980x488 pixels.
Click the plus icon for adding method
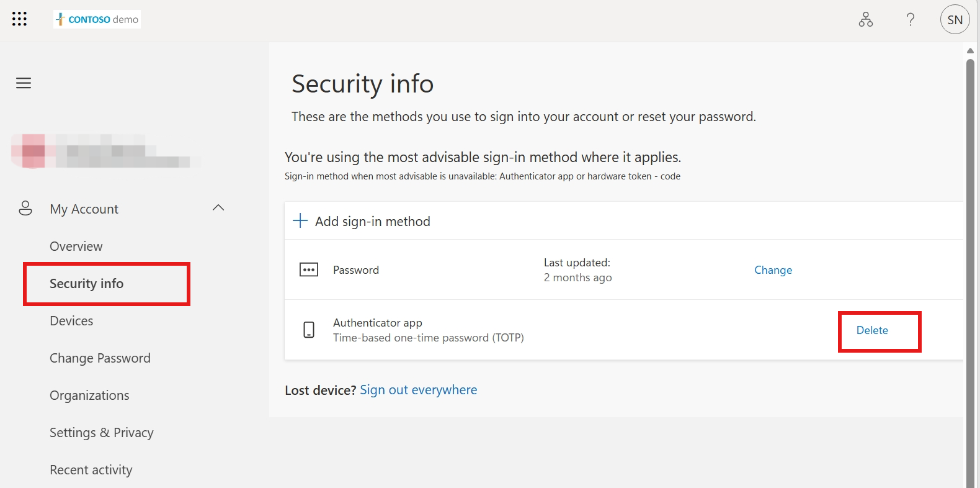click(x=300, y=221)
